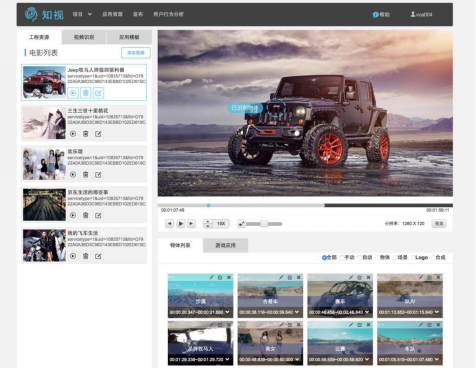Open the help link in header
476x368 pixels.
click(x=381, y=14)
